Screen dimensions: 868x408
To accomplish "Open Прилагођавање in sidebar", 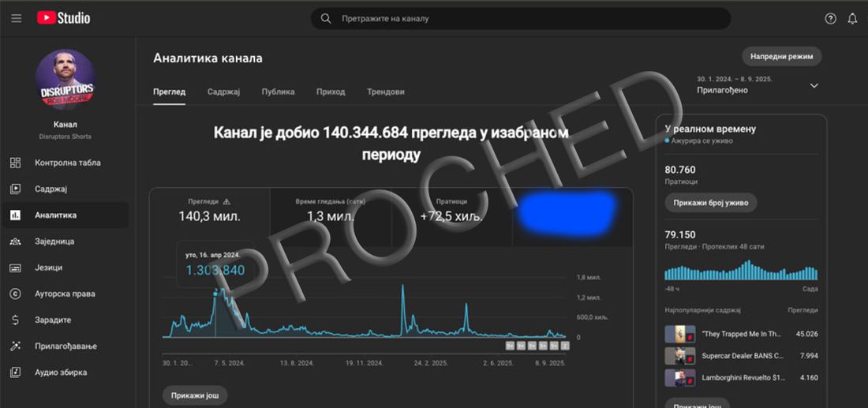I will pos(65,346).
